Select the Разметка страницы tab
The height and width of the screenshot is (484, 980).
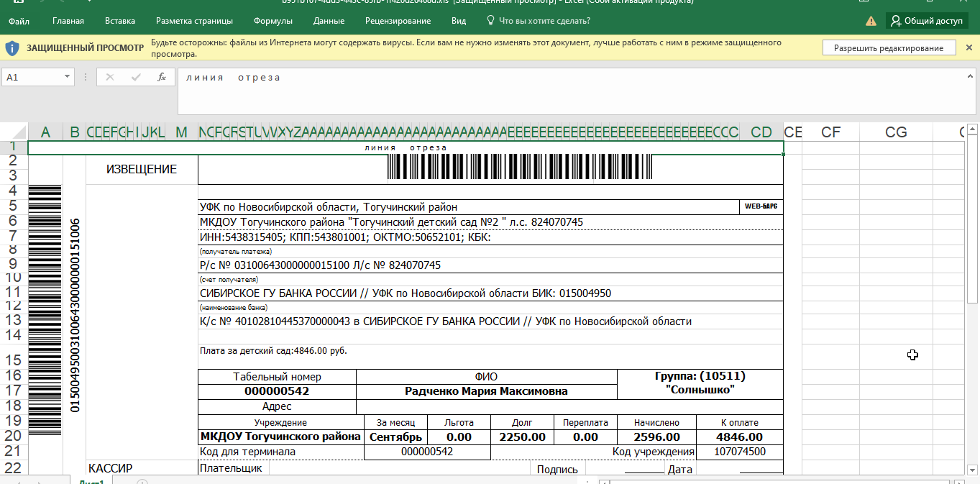(x=194, y=21)
